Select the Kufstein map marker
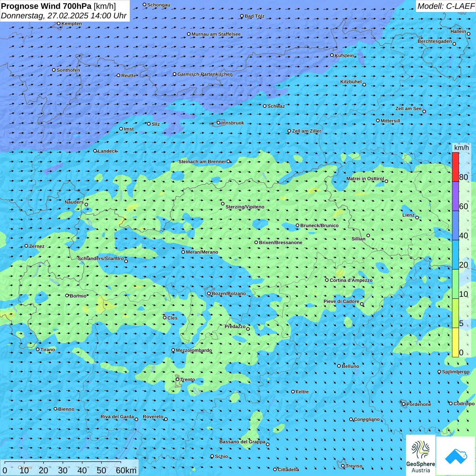 pyautogui.click(x=332, y=55)
